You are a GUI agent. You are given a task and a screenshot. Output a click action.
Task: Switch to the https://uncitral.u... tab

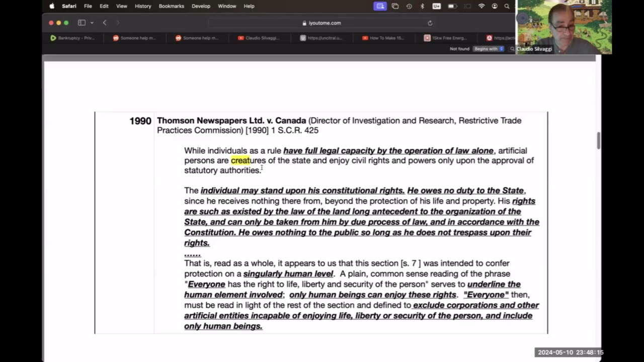[321, 38]
